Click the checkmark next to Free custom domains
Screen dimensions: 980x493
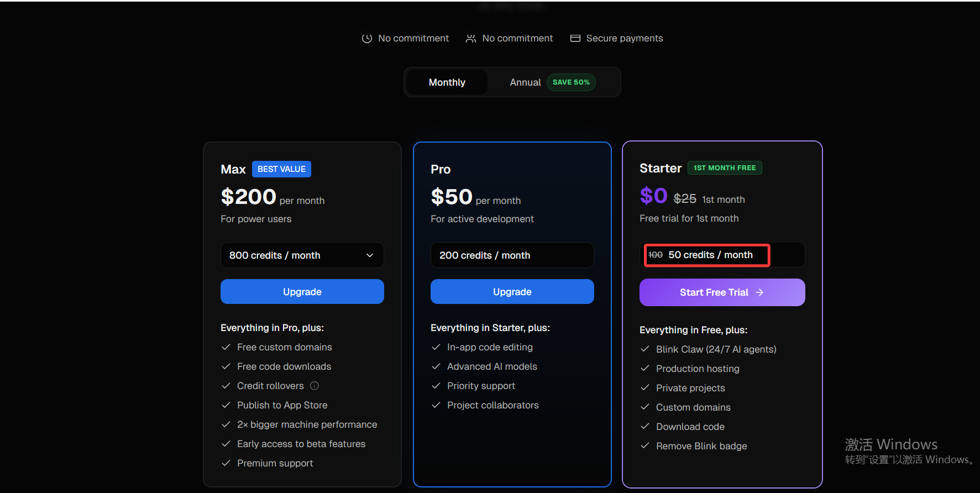click(226, 347)
